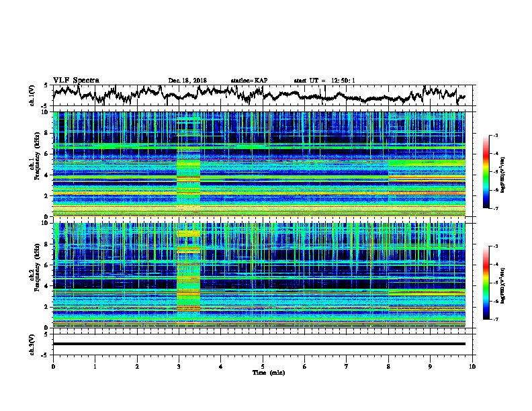Viewport: 532px width, 411px height.
Task: Click the upper color scale bar for ch.1
Action: (486, 172)
